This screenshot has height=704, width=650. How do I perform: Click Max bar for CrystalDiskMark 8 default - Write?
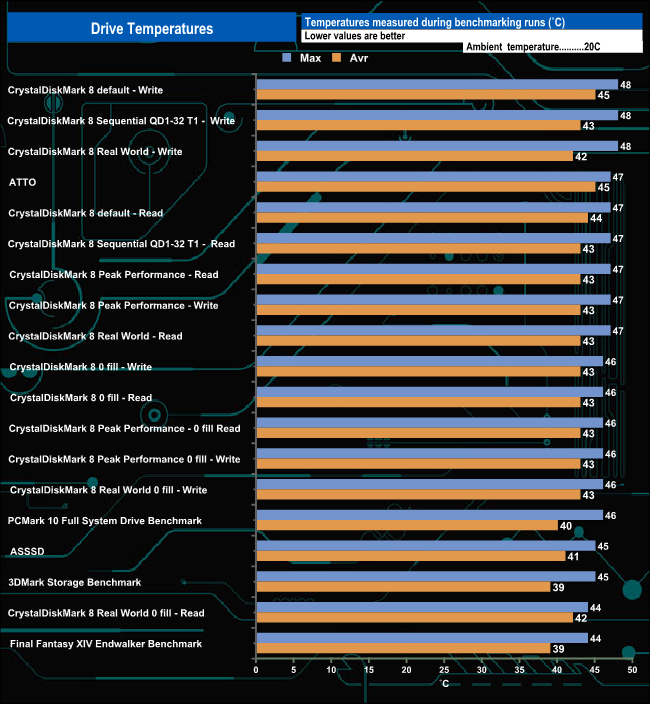pos(437,84)
